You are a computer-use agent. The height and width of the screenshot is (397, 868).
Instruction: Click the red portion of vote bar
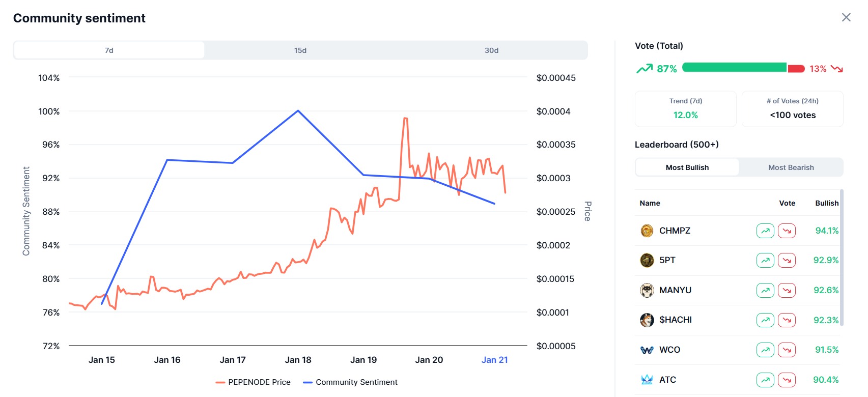[796, 69]
